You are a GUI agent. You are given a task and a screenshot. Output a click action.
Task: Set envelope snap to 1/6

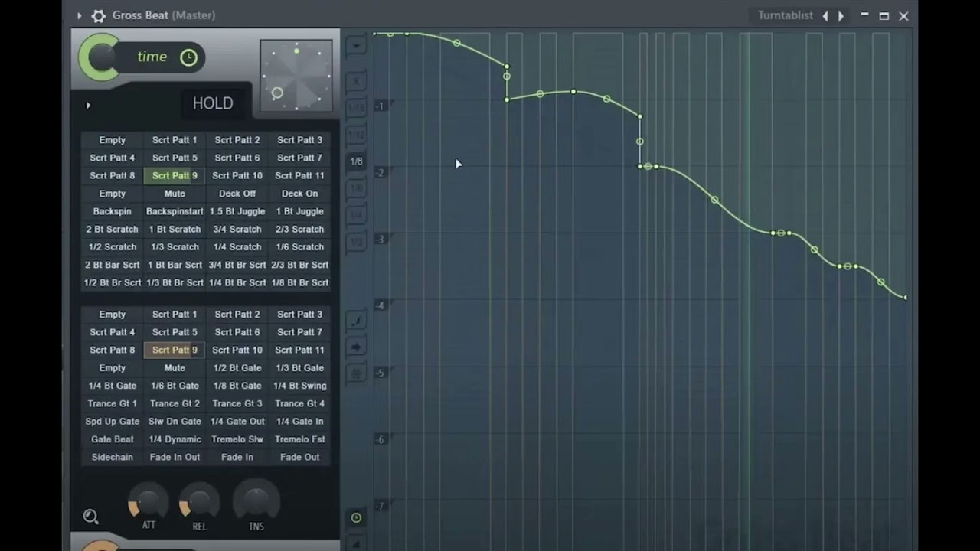(356, 188)
